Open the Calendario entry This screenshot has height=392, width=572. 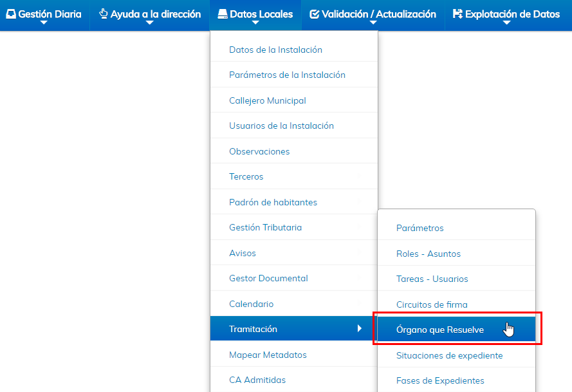coord(294,303)
